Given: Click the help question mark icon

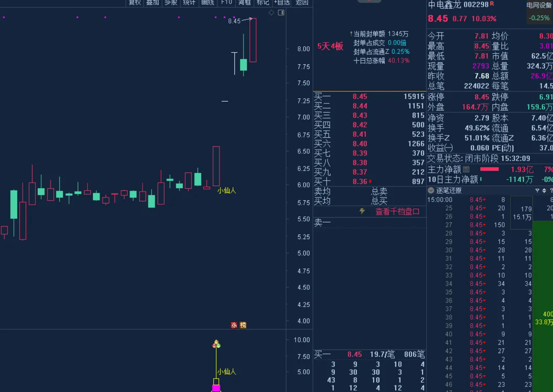Looking at the screenshot, I should click(x=551, y=190).
